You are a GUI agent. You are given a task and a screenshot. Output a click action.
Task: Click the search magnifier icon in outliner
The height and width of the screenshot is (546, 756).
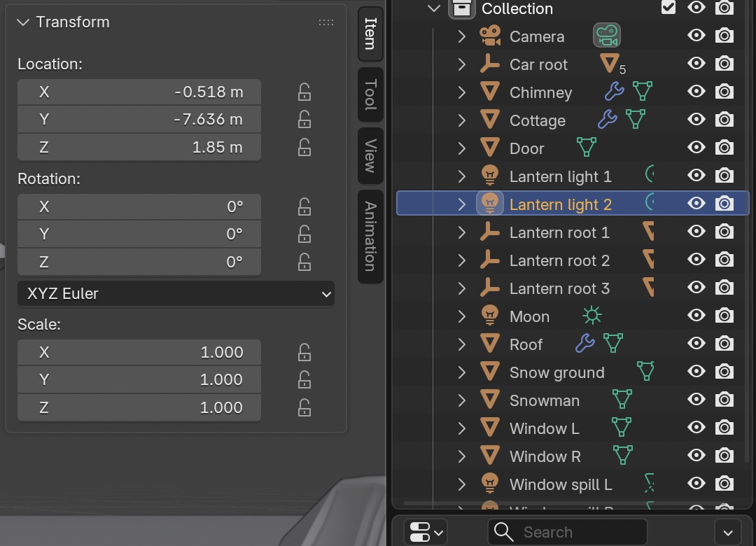click(x=503, y=532)
